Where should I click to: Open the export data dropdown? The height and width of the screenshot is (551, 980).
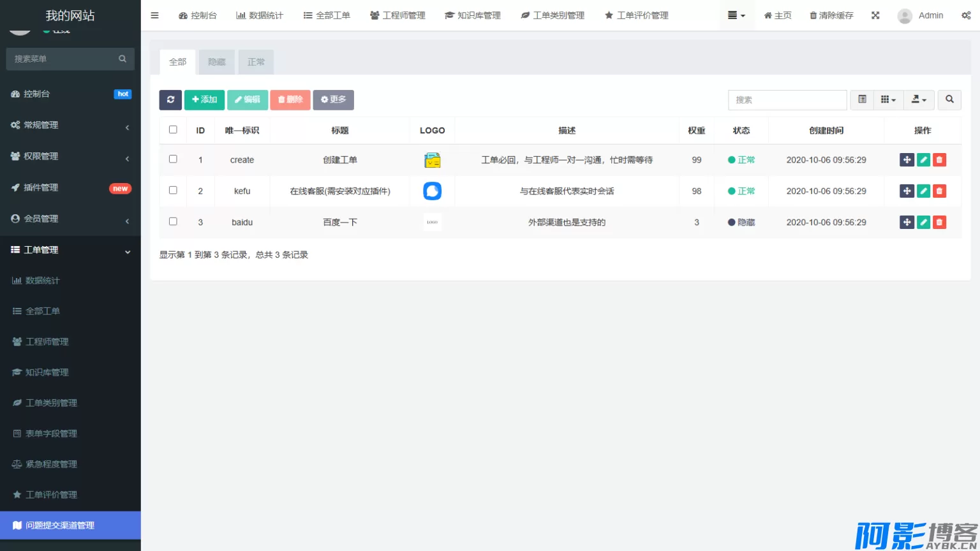[919, 99]
